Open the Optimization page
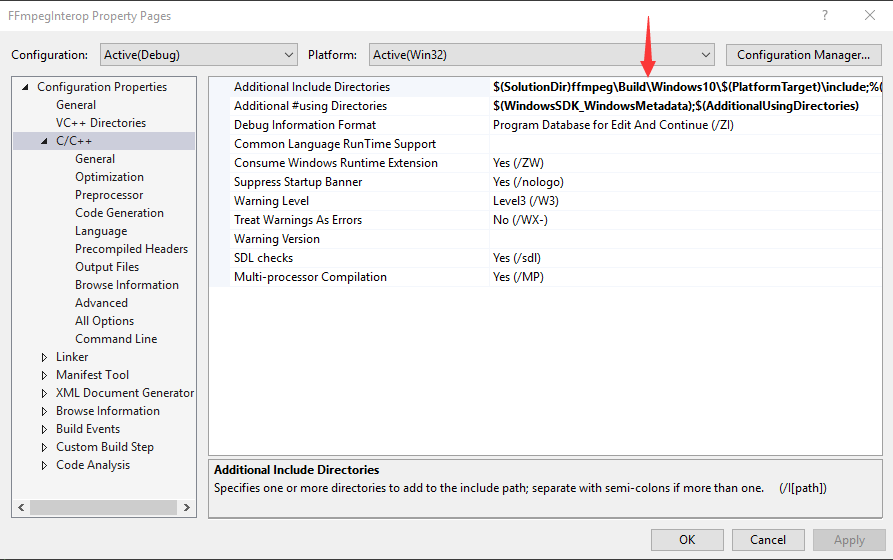Image resolution: width=893 pixels, height=560 pixels. (x=109, y=177)
